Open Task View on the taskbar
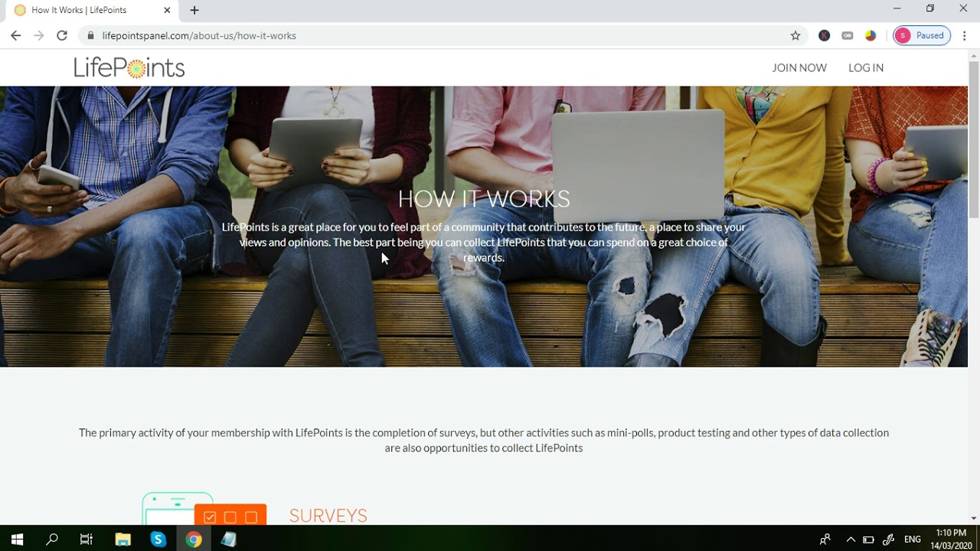Viewport: 980px width, 551px height. (x=87, y=539)
